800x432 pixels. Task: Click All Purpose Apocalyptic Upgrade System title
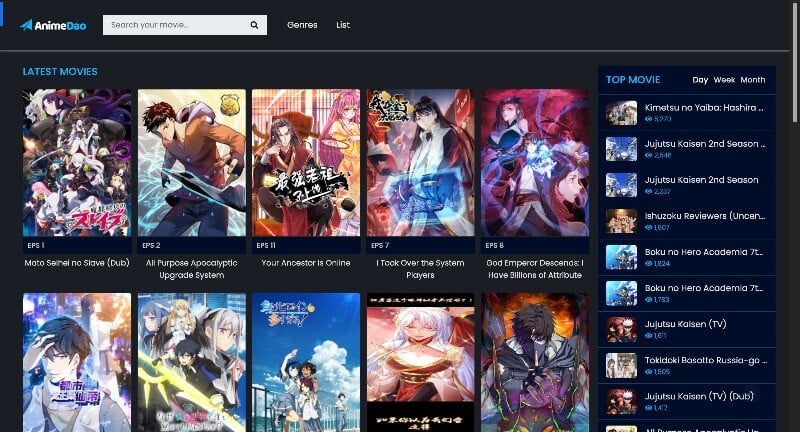tap(191, 269)
